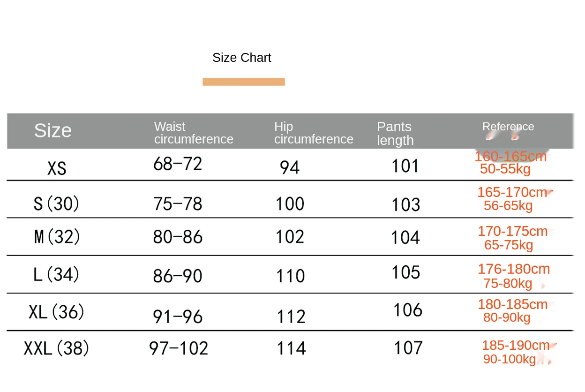
Task: Click the 185-190cm reference height
Action: pos(515,346)
